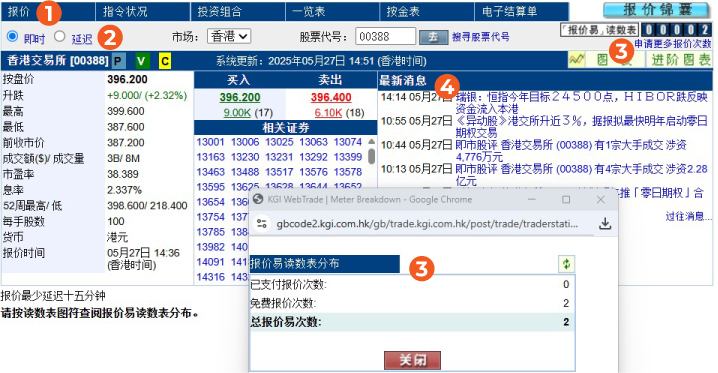Image resolution: width=718 pixels, height=373 pixels.
Task: Select the 延迟 delayed quote option
Action: coord(60,36)
